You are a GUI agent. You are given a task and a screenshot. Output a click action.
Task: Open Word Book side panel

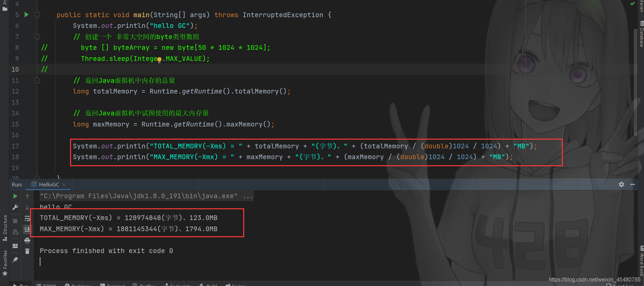coord(641,261)
